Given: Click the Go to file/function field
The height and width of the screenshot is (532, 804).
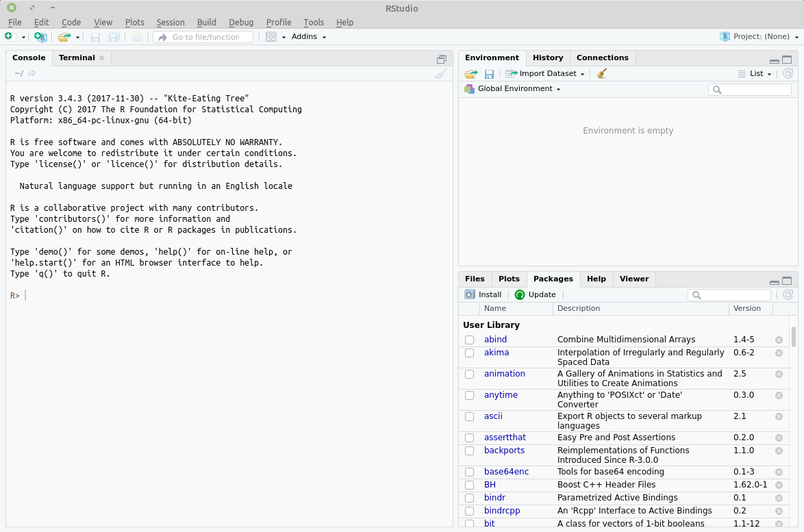Looking at the screenshot, I should (204, 37).
